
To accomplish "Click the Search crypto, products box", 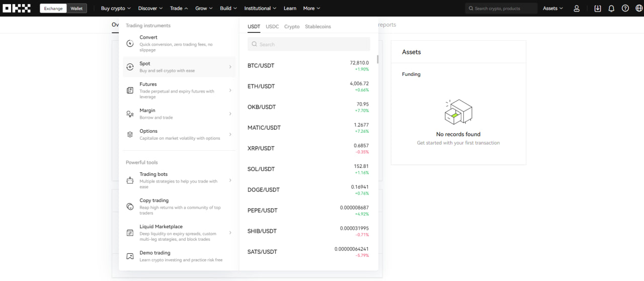I will (502, 9).
